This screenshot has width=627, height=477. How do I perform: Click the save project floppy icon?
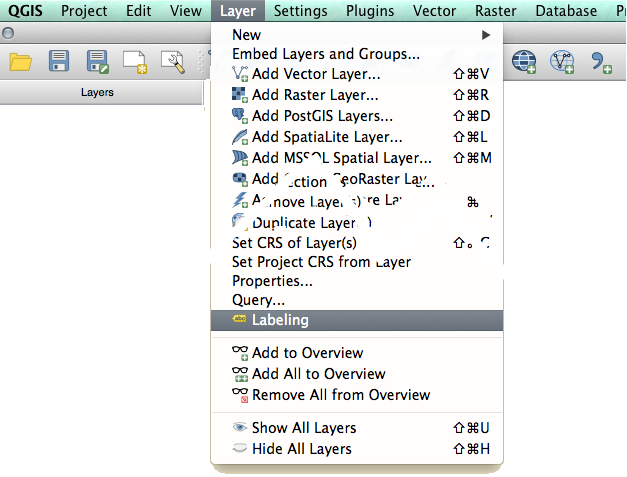tap(59, 61)
